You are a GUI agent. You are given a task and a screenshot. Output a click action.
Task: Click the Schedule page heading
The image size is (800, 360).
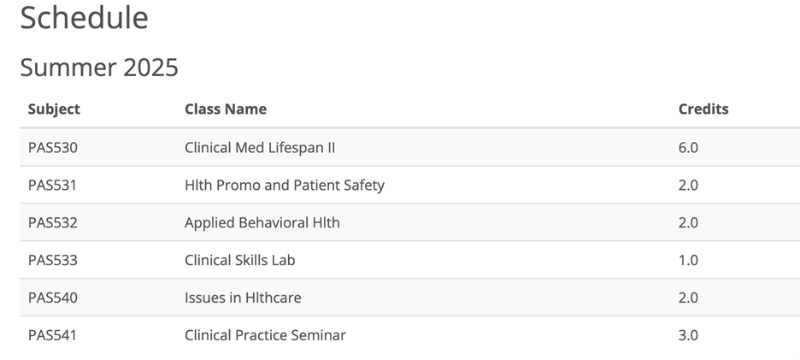coord(84,17)
